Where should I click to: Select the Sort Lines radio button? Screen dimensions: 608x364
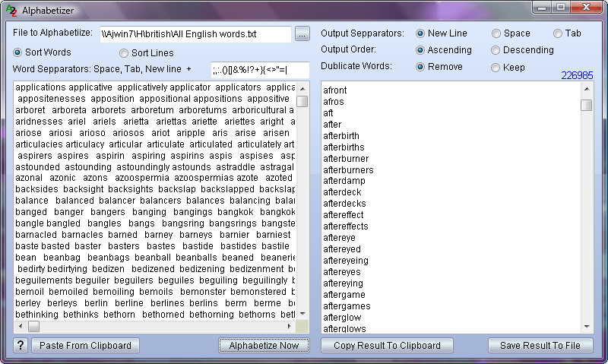click(124, 52)
